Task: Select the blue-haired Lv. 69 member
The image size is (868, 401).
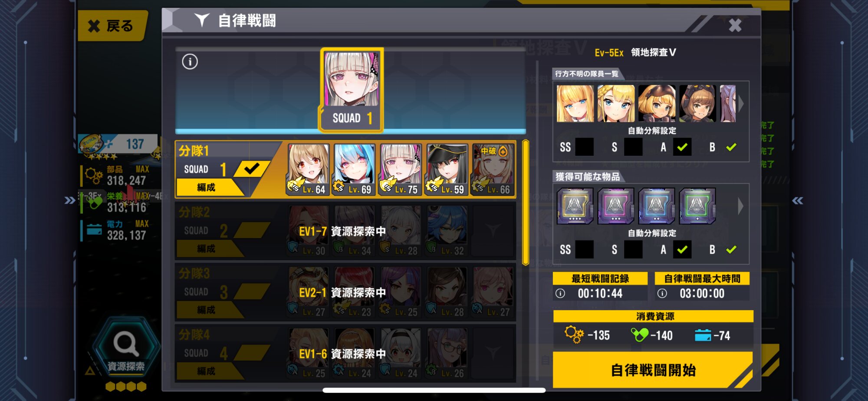Action: click(355, 169)
